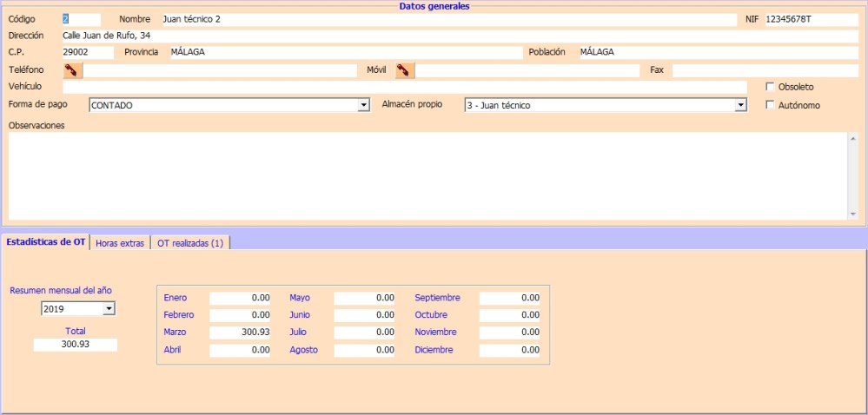Switch to the Horas extras tab
868x415 pixels.
coord(120,243)
